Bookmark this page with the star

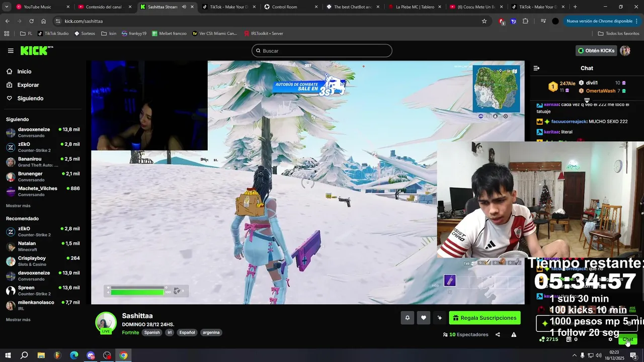pyautogui.click(x=484, y=21)
